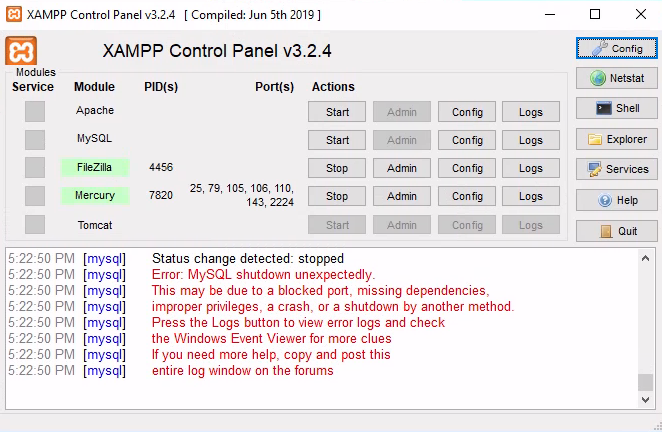Stop the Mercury module
Image resolution: width=662 pixels, height=432 pixels.
tap(337, 196)
